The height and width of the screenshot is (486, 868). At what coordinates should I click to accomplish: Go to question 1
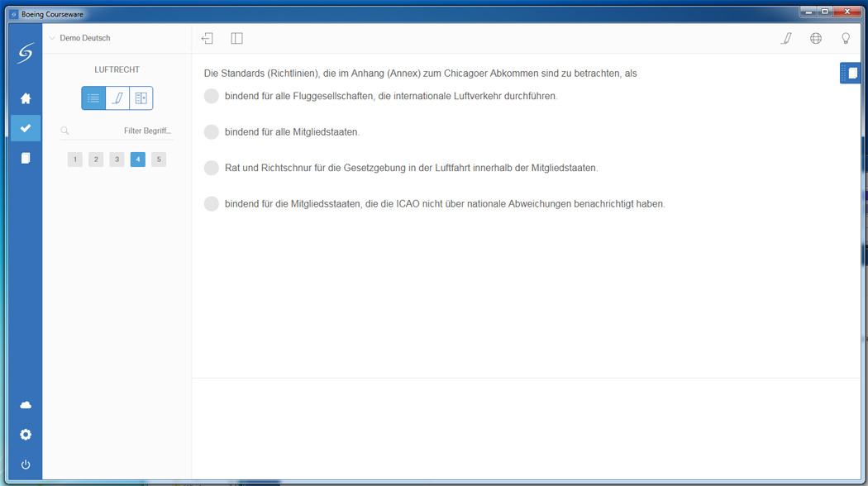pyautogui.click(x=75, y=160)
